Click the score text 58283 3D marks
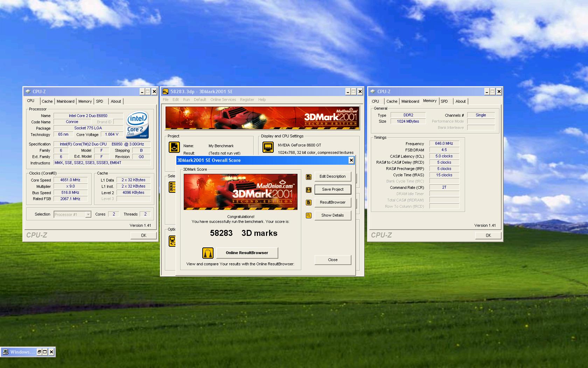The height and width of the screenshot is (368, 588). click(244, 233)
